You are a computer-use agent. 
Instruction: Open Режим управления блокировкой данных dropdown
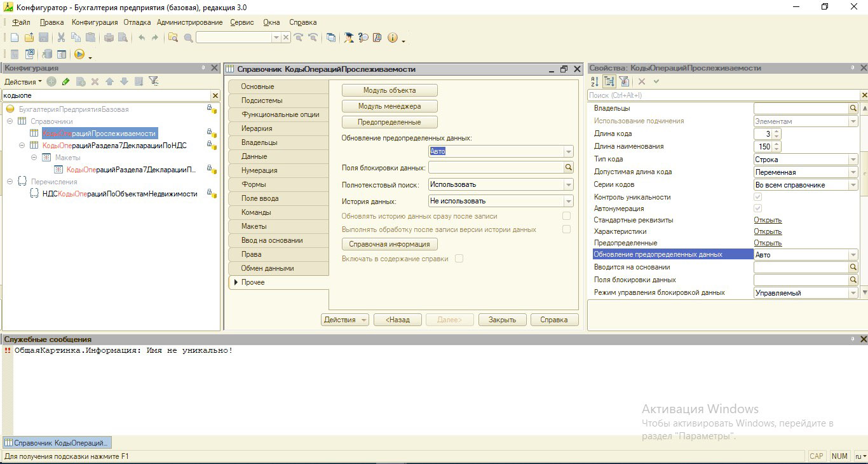853,293
